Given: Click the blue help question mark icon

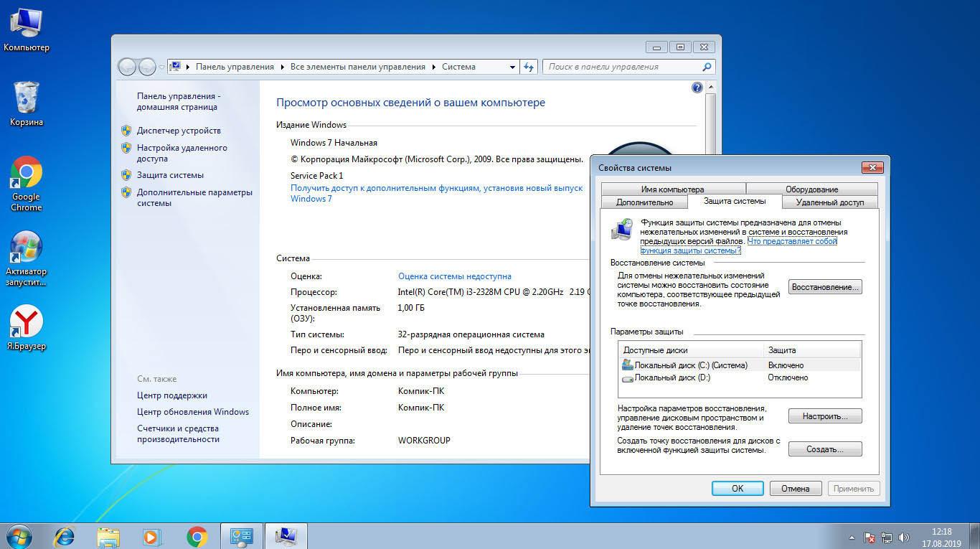Looking at the screenshot, I should [697, 88].
